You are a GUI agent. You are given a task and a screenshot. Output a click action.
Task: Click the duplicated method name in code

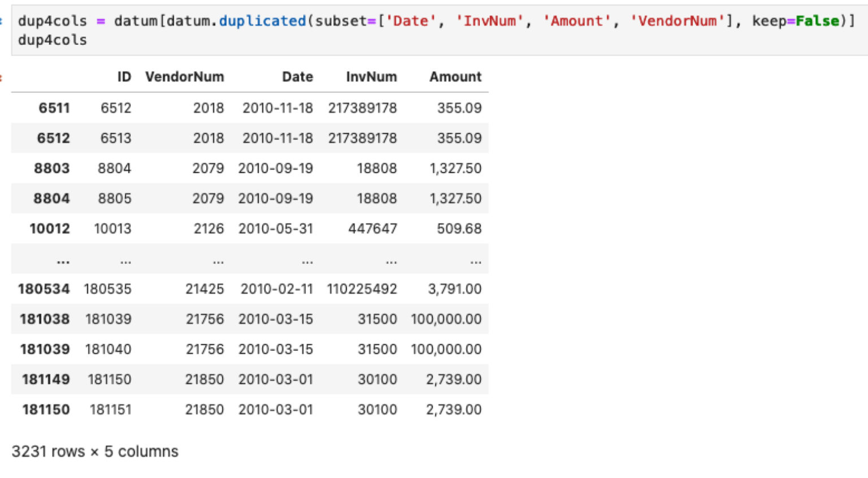(262, 21)
